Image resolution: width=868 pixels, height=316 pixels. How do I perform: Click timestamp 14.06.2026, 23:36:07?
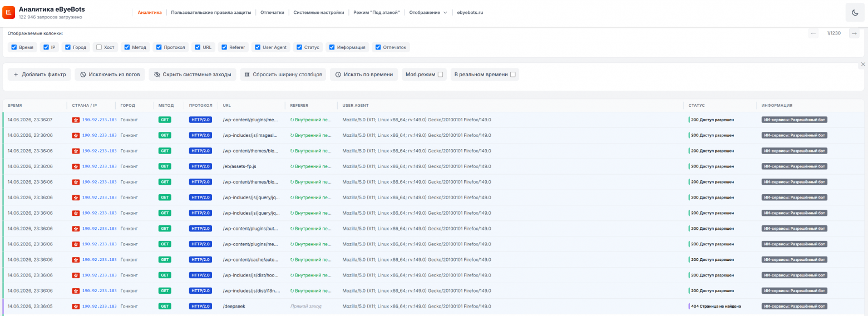pos(30,120)
